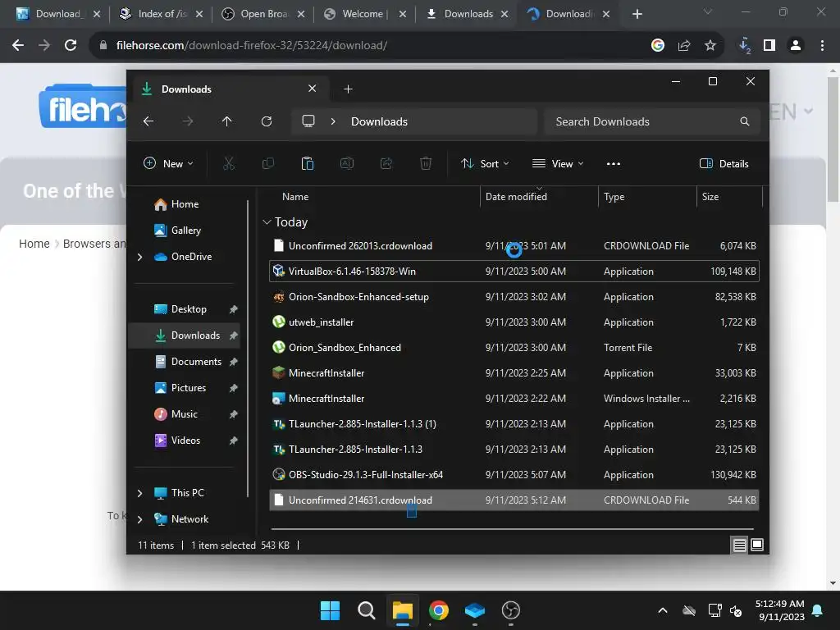This screenshot has height=630, width=840.
Task: Click the Copy icon in Explorer toolbar
Action: tap(268, 163)
